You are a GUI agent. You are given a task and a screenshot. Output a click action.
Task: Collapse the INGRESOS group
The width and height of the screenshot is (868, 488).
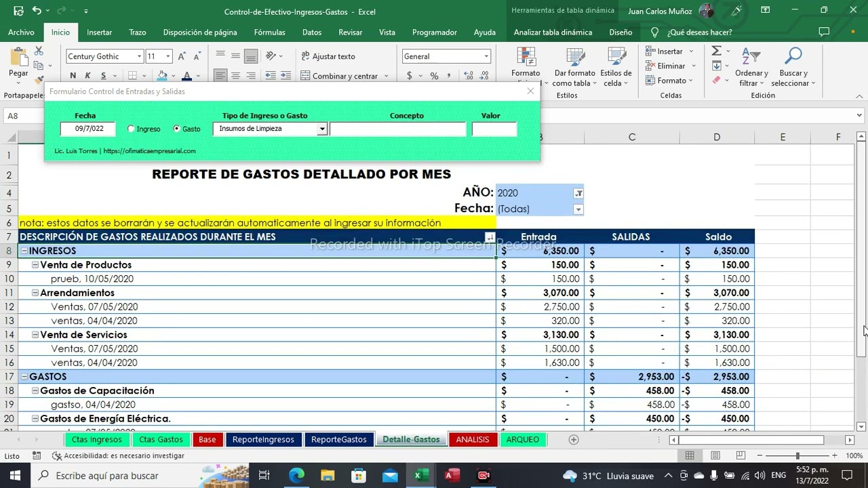coord(24,251)
